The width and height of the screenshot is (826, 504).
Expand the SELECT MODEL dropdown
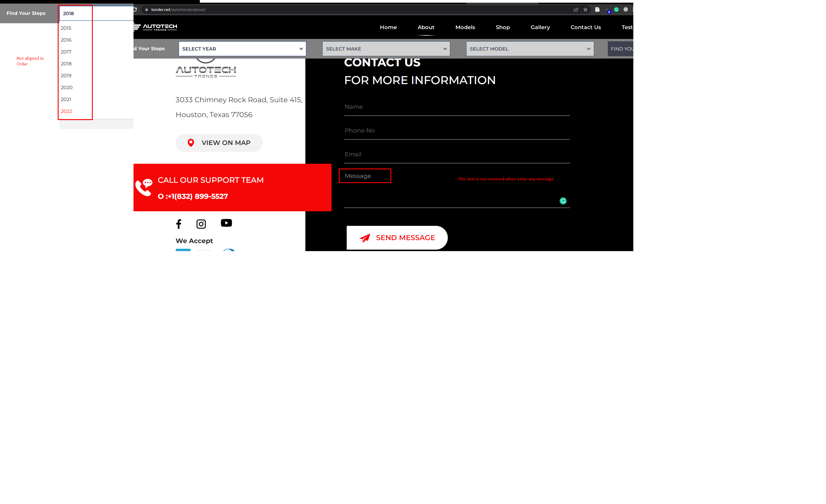tap(530, 49)
